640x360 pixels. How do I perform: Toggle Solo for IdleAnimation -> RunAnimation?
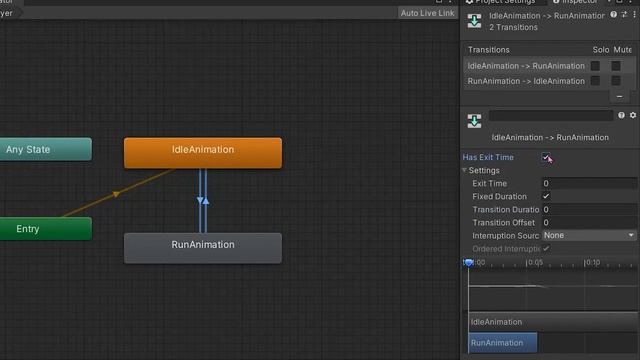595,66
